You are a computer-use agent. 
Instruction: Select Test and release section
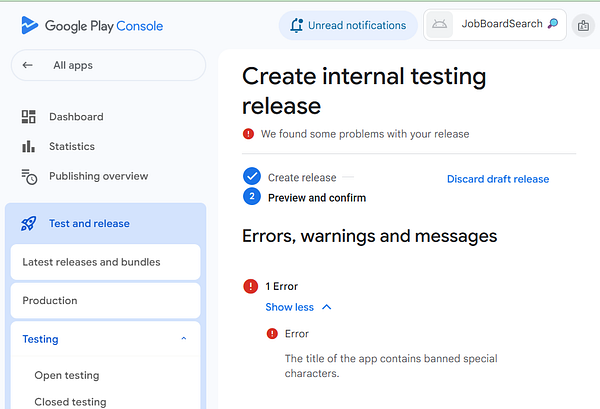105,223
